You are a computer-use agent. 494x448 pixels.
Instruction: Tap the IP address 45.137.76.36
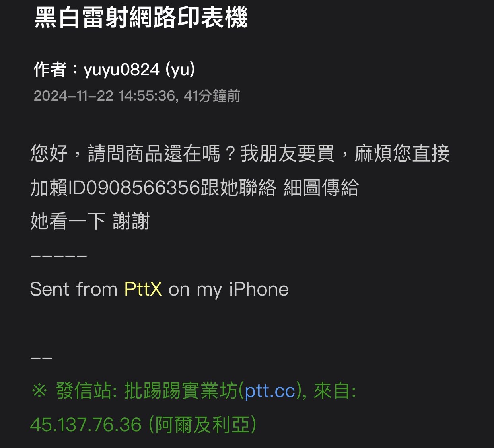(86, 425)
